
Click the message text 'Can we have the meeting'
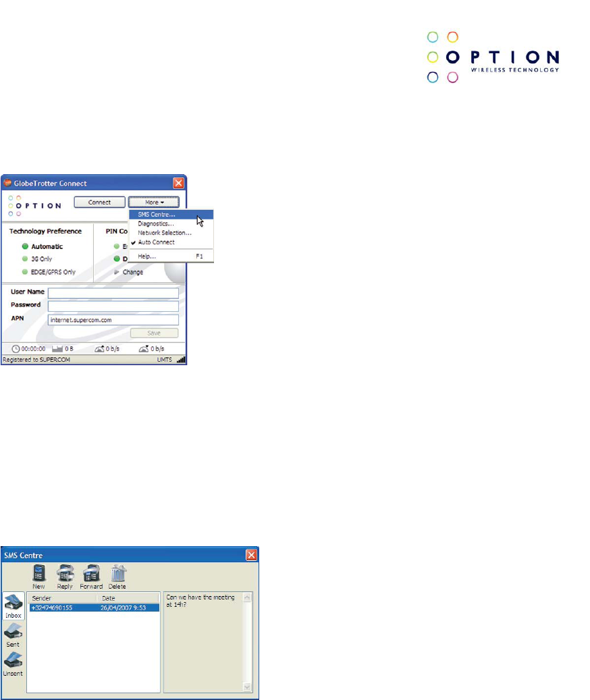tap(200, 597)
